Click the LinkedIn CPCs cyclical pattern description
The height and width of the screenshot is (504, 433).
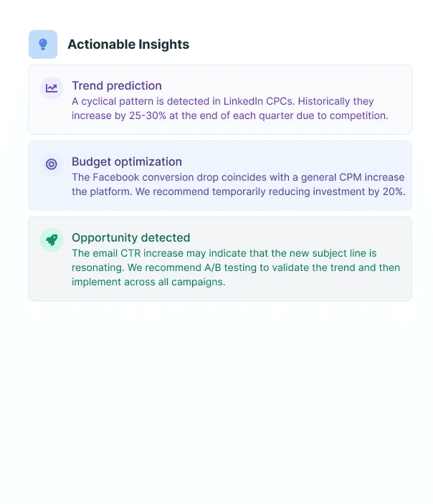point(230,108)
